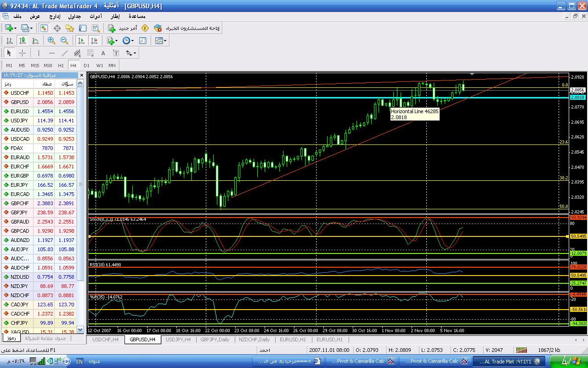Toggle the Market Watch panel button
This screenshot has width=588, height=368.
(44, 28)
